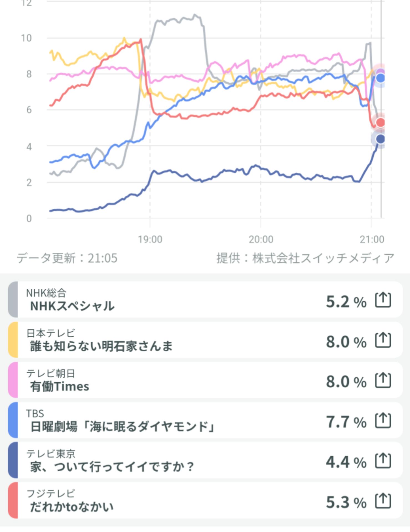The image size is (410, 532).
Task: Click the Fuji TV red chart endpoint dot
Action: point(381,122)
